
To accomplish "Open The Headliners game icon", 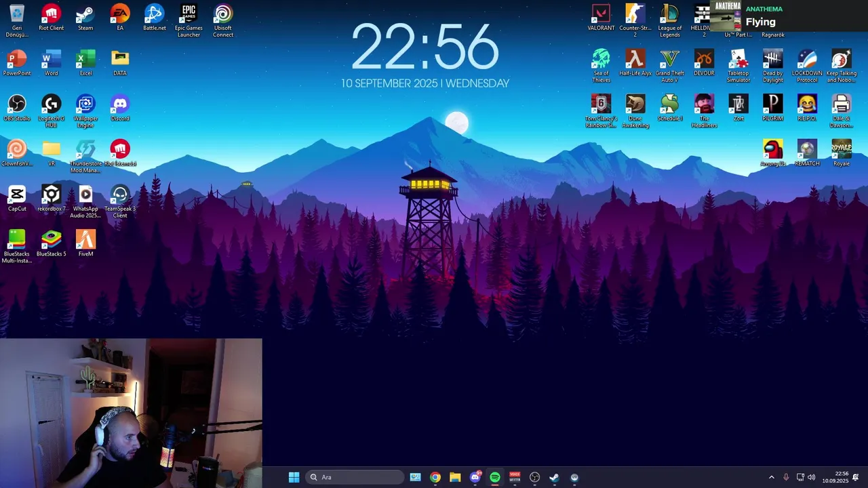I will pyautogui.click(x=704, y=111).
